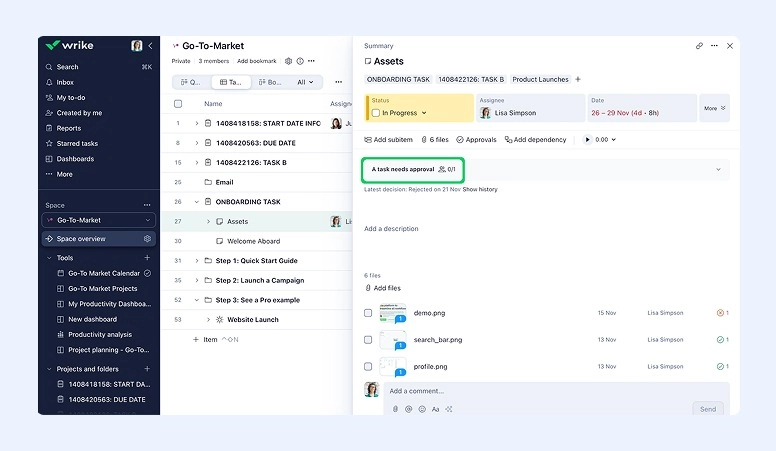The width and height of the screenshot is (776, 451).
Task: Close the Assets task panel
Action: tap(729, 46)
